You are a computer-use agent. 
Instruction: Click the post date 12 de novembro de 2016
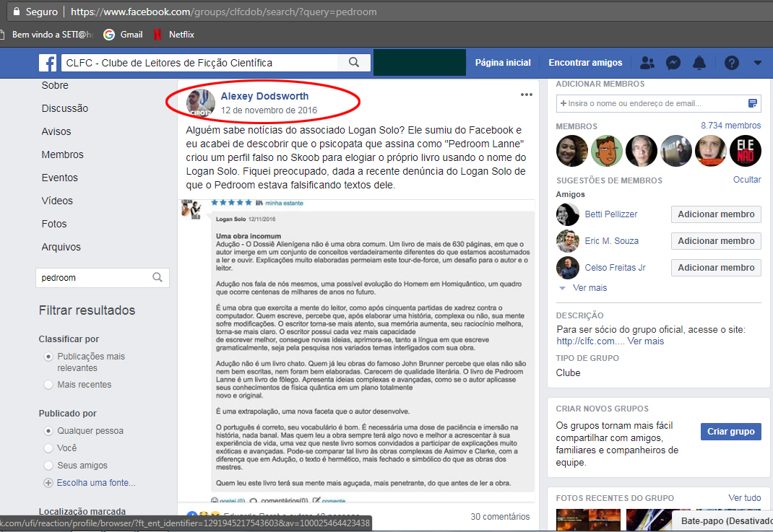(x=269, y=110)
